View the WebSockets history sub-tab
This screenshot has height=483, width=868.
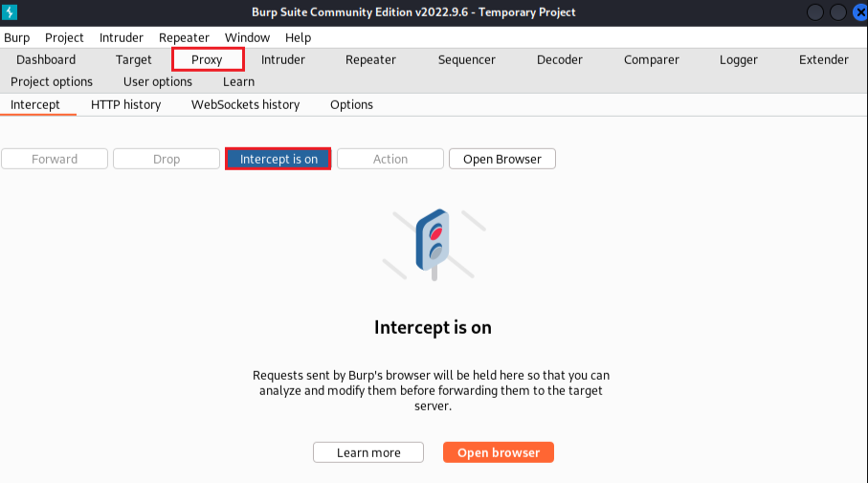[245, 104]
